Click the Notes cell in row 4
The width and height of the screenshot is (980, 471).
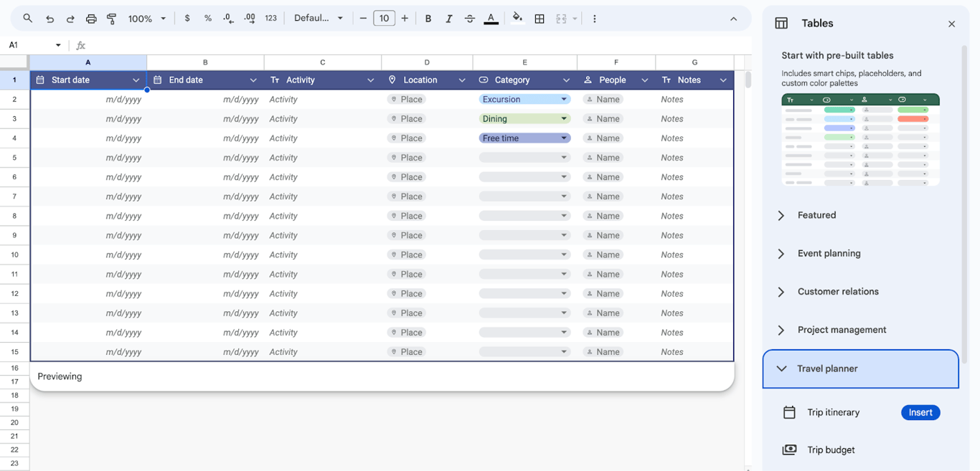point(694,138)
